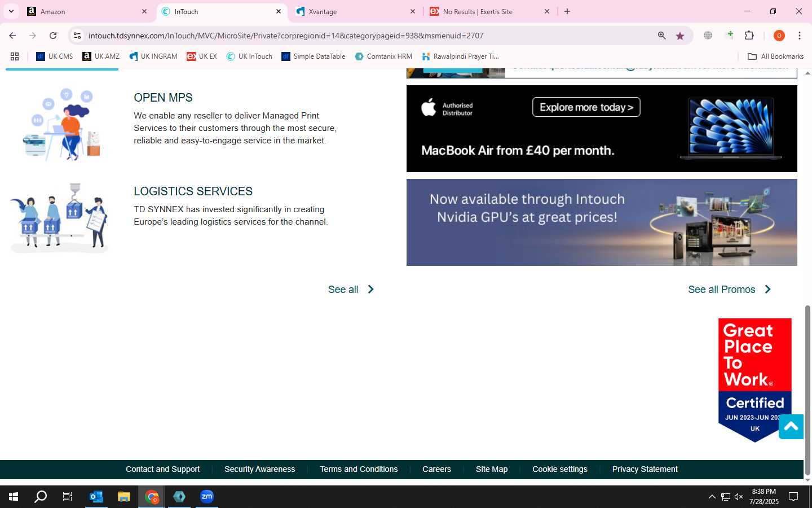Open the UK EX bookmark

pos(202,56)
